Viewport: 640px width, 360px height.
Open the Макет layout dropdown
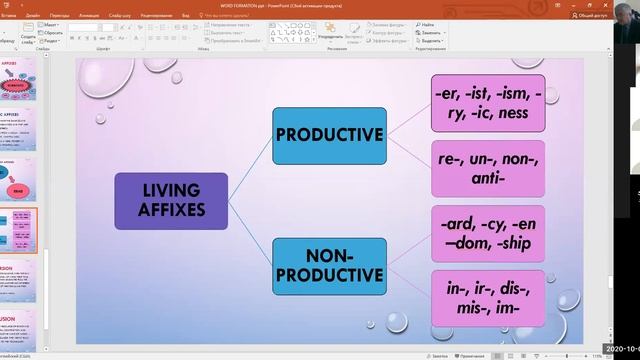click(x=49, y=25)
